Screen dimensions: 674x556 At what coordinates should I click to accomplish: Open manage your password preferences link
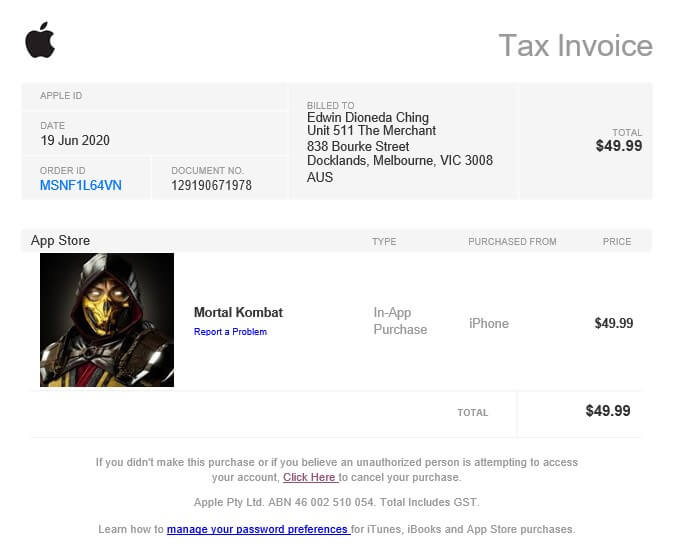click(x=258, y=529)
